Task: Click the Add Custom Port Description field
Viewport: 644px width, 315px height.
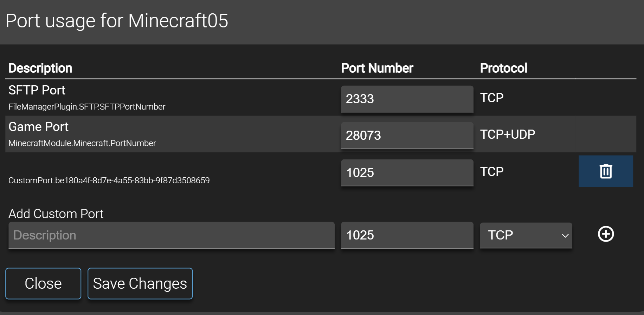Action: (x=172, y=235)
